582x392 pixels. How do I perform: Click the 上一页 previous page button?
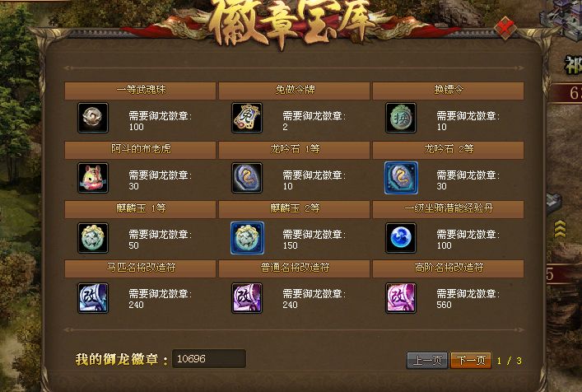tap(427, 360)
